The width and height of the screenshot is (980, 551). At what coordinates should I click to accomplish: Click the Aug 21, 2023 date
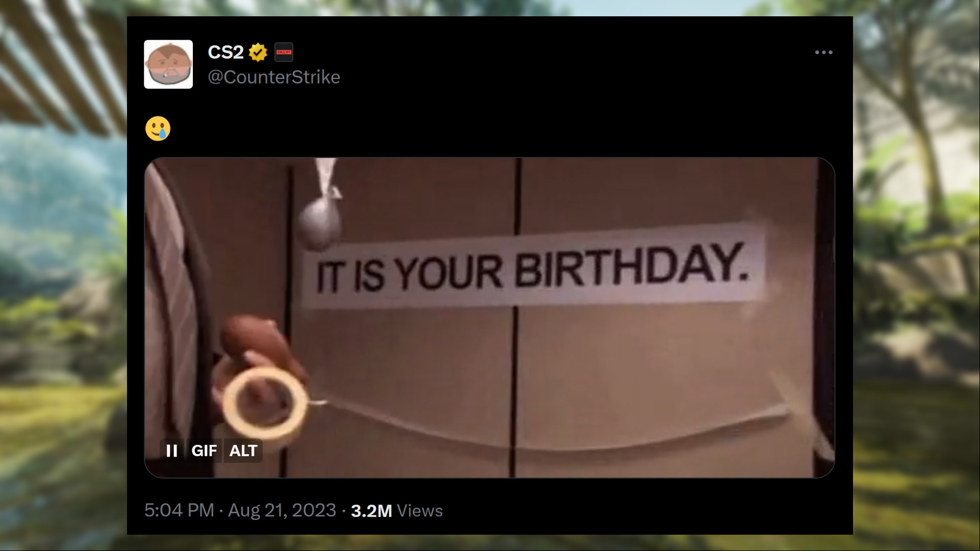282,510
